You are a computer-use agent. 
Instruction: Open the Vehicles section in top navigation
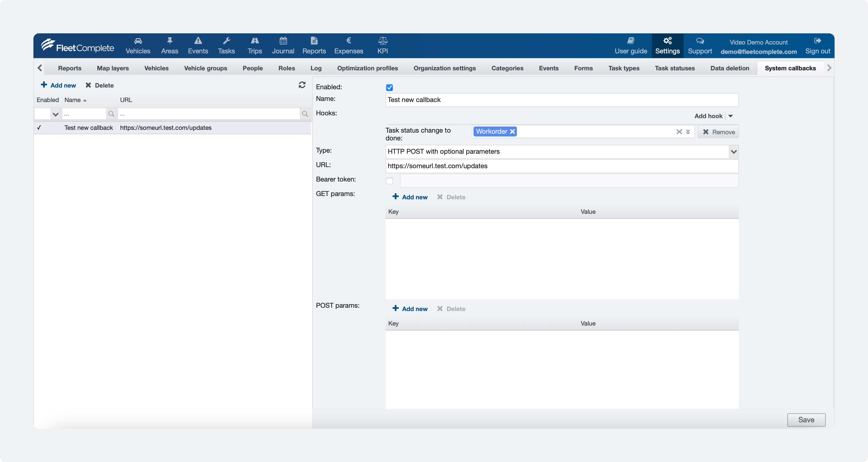(138, 46)
